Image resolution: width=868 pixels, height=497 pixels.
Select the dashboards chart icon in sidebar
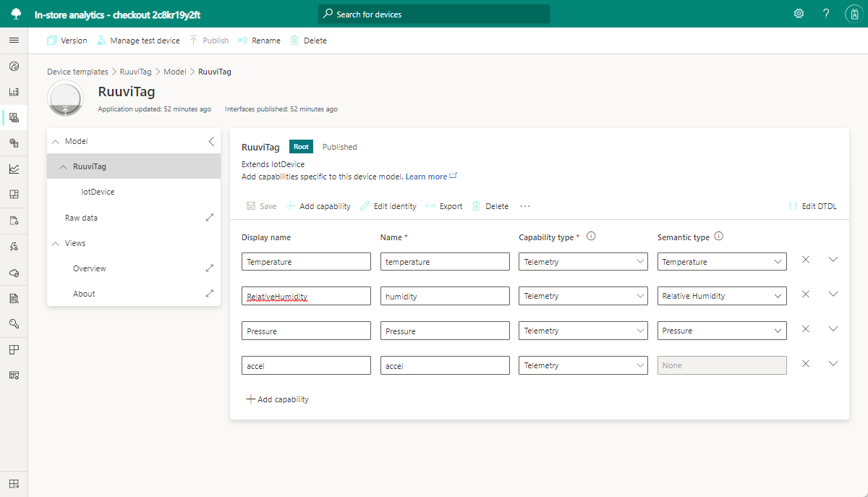tap(14, 91)
